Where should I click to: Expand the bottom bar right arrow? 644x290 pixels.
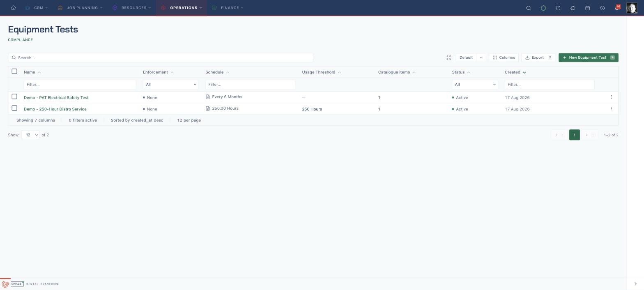tap(635, 284)
